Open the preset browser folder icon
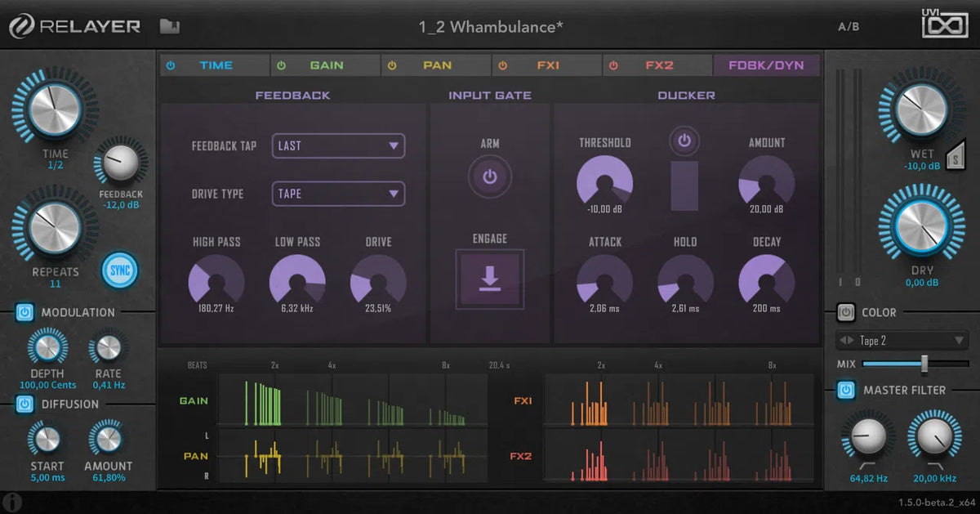 169,25
